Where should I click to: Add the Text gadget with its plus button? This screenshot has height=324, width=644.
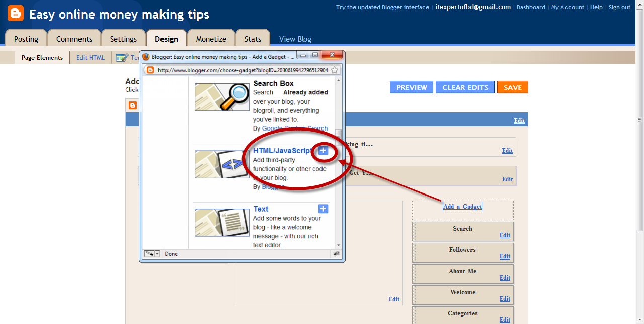tap(323, 209)
